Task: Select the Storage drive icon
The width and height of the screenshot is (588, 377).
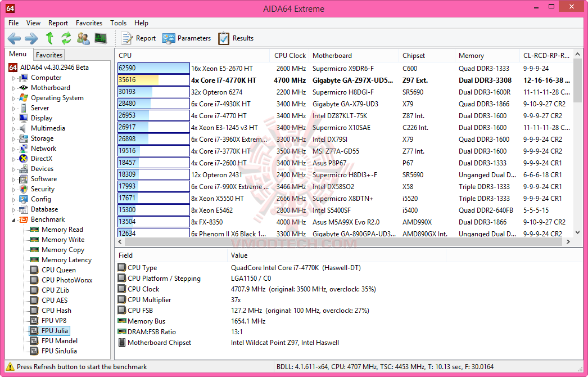Action: tap(24, 138)
